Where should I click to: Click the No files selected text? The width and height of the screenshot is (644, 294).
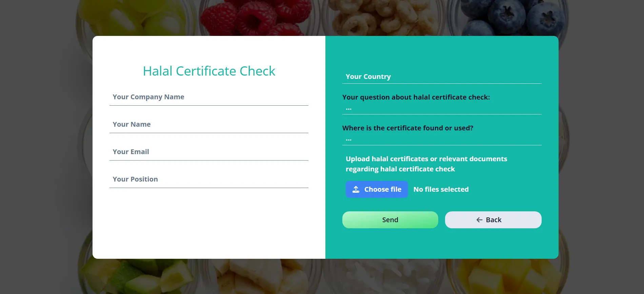point(441,189)
